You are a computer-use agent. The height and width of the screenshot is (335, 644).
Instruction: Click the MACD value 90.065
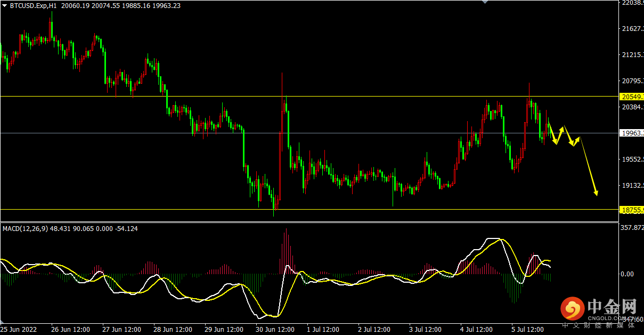pyautogui.click(x=83, y=228)
